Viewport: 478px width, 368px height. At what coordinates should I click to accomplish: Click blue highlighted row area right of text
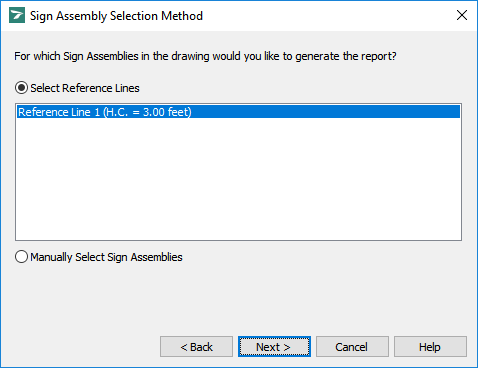[326, 112]
